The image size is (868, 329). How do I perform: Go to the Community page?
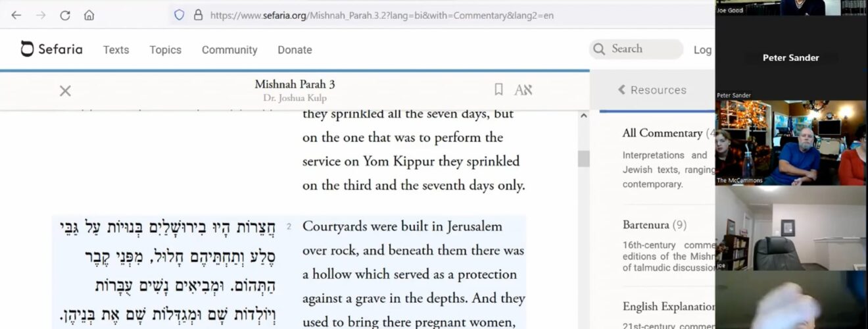pyautogui.click(x=229, y=50)
